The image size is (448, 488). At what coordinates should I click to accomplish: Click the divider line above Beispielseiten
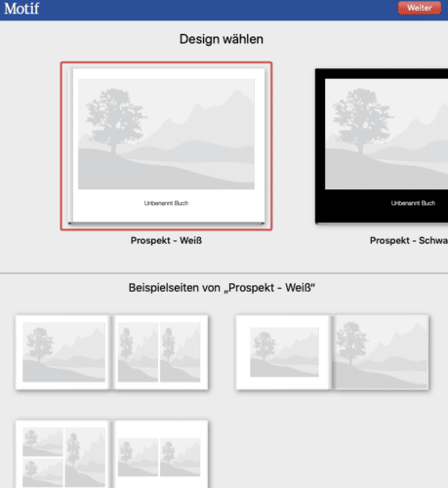coord(224,273)
